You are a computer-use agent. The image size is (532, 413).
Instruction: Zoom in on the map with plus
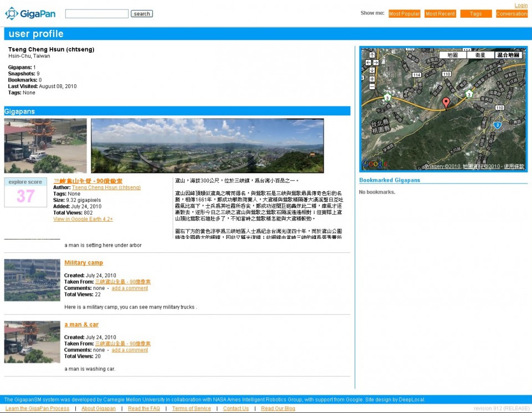(372, 79)
